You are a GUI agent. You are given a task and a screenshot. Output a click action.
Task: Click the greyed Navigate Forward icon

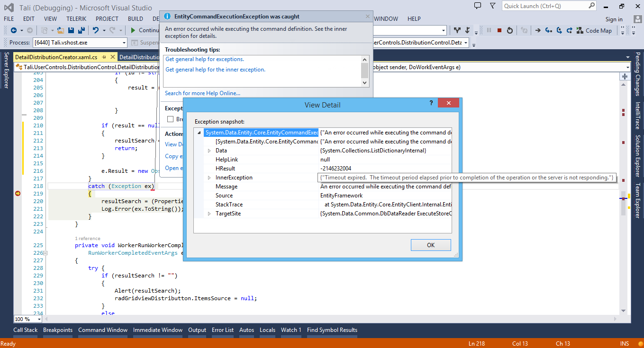point(30,30)
